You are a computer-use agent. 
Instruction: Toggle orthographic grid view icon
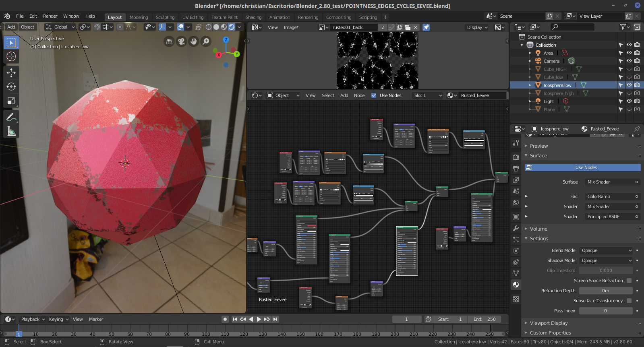(x=169, y=41)
